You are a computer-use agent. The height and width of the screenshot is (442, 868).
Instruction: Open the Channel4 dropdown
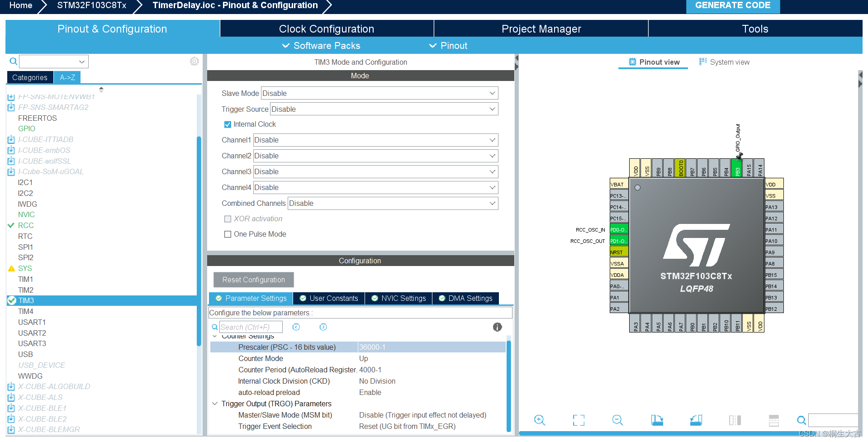pos(375,187)
